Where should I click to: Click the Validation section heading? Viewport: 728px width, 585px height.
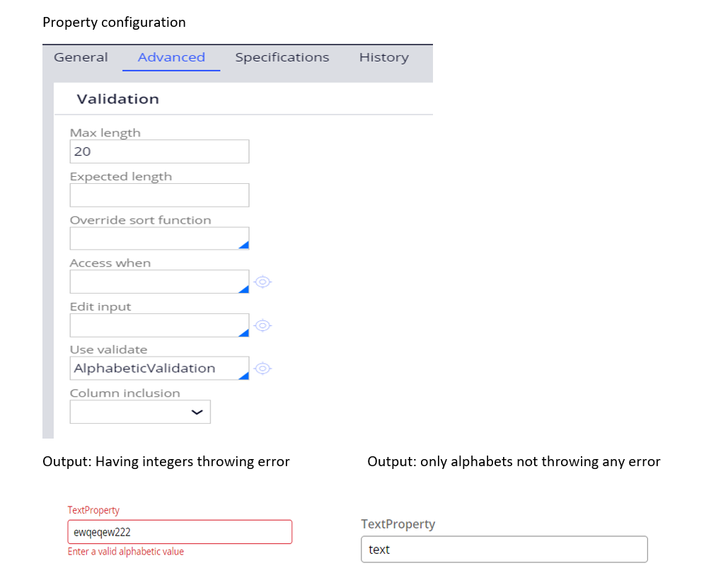point(118,99)
